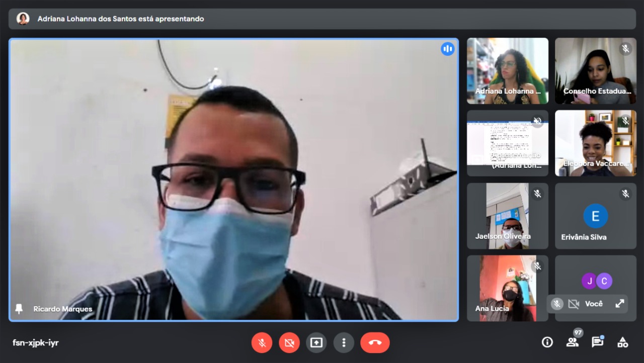This screenshot has width=644, height=363.
Task: Unpin Ricardo Marques with pin icon
Action: pos(19,309)
